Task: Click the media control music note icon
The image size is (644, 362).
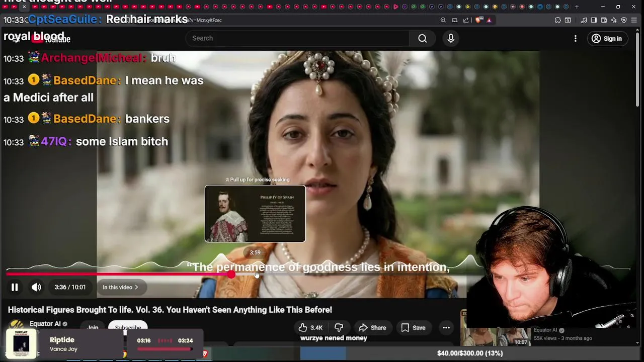Action: 584,20
